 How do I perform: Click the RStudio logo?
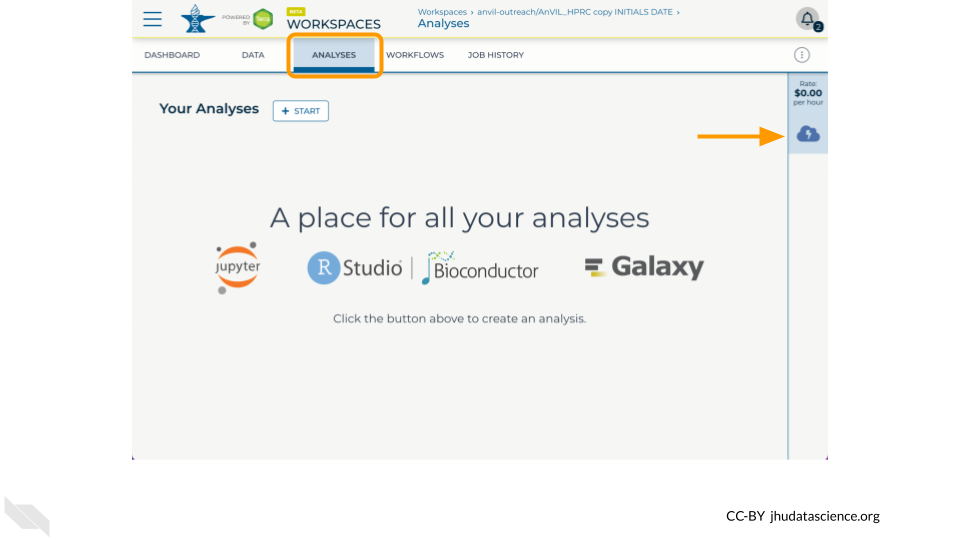point(354,268)
